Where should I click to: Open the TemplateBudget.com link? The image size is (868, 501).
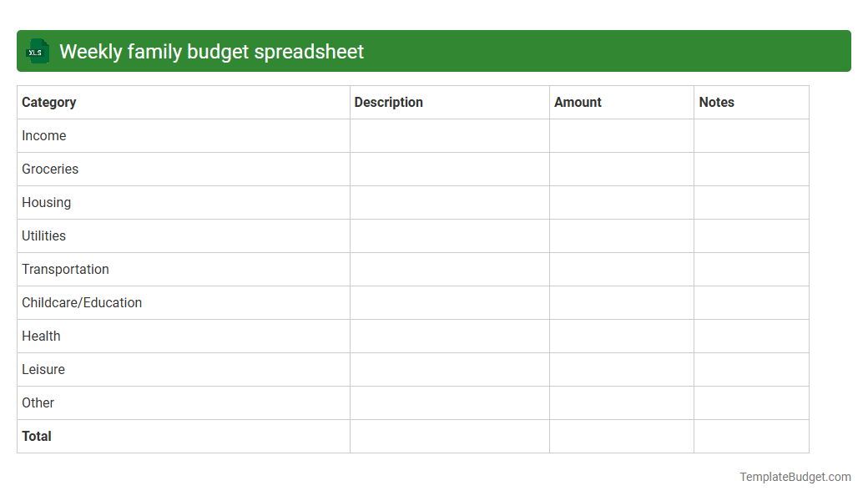coord(795,477)
